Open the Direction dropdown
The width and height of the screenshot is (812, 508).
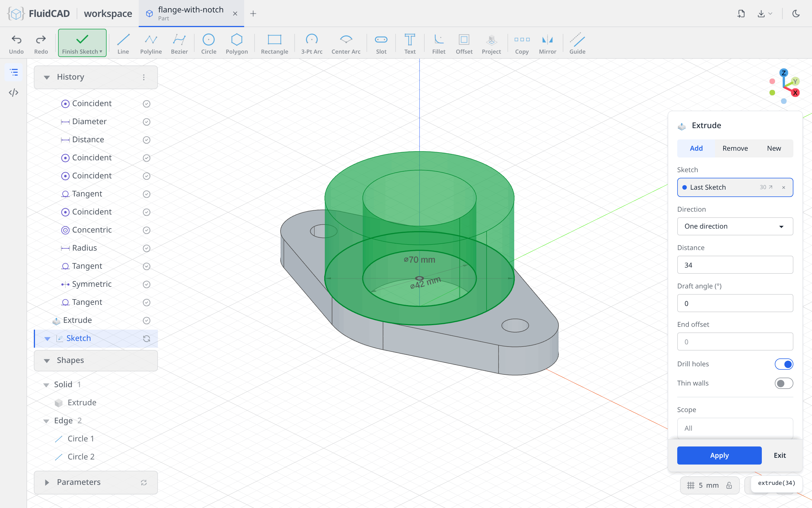click(735, 226)
